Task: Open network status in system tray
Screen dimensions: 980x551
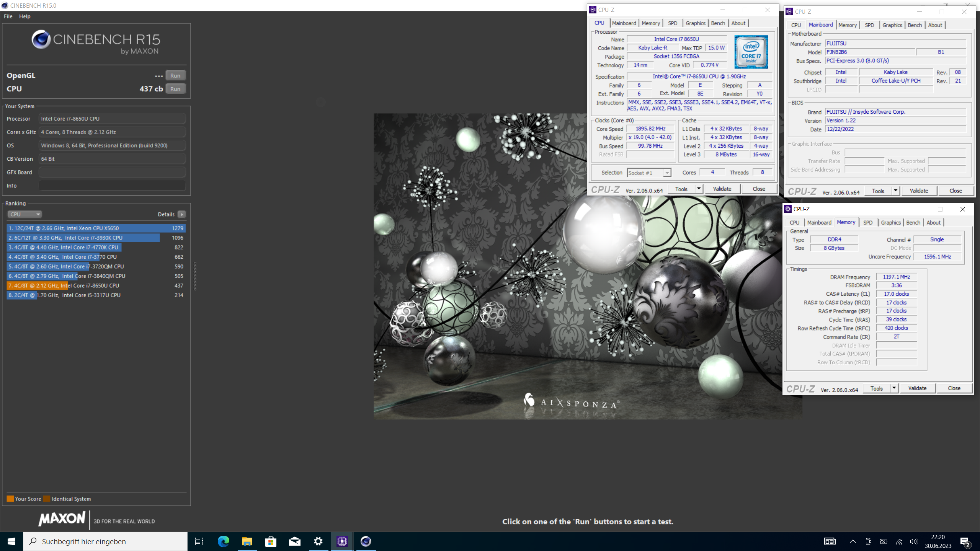Action: [899, 541]
